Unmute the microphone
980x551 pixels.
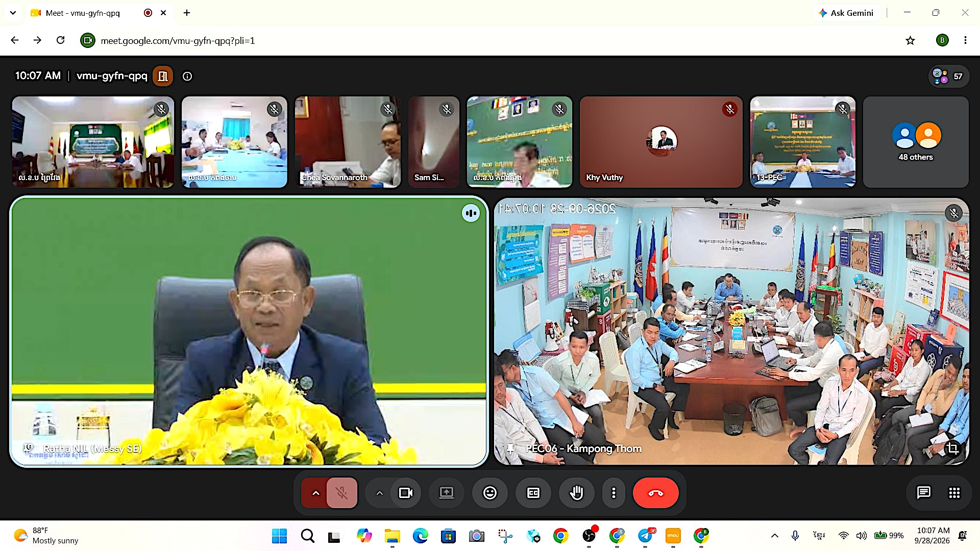pyautogui.click(x=341, y=493)
